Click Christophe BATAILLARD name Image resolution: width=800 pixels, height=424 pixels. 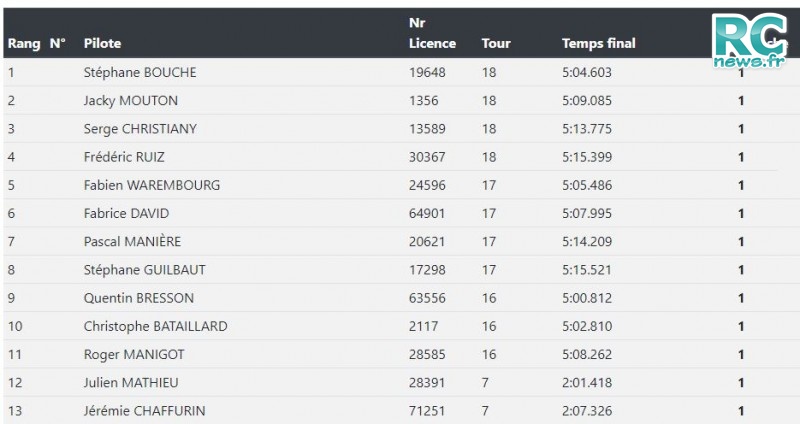tap(156, 326)
